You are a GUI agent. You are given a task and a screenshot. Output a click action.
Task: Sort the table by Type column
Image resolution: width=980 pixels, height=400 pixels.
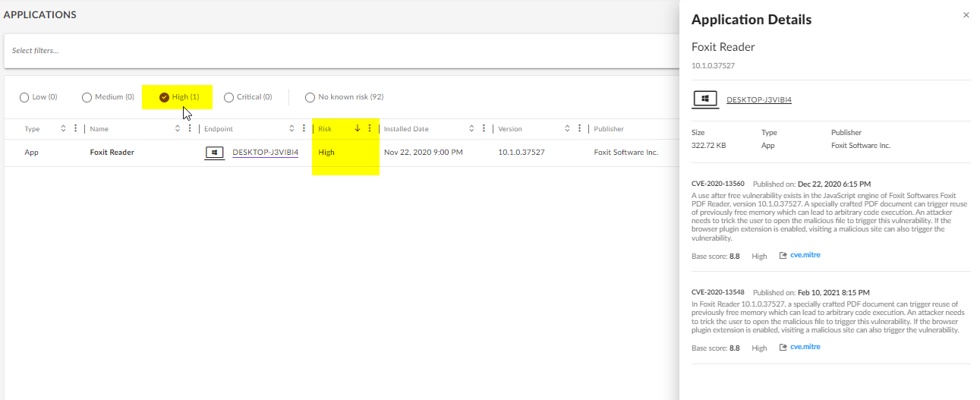click(x=64, y=129)
